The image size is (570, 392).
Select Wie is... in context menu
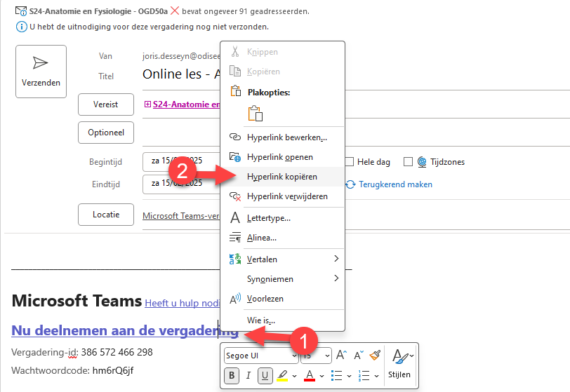point(282,320)
